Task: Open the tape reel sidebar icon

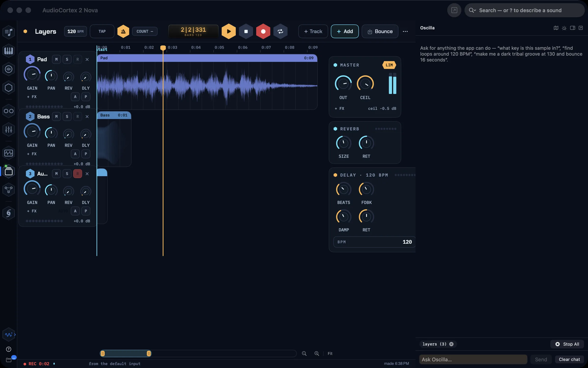Action: (x=9, y=111)
